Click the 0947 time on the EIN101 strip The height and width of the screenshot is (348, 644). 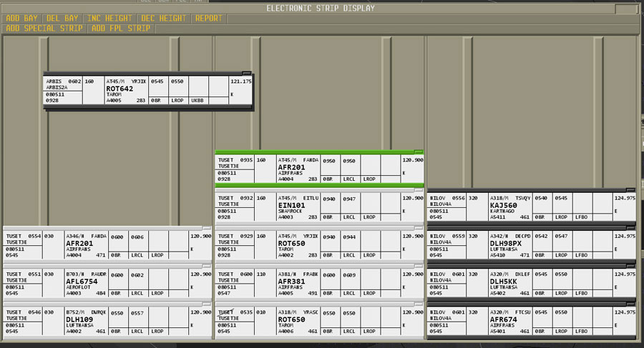click(x=349, y=199)
